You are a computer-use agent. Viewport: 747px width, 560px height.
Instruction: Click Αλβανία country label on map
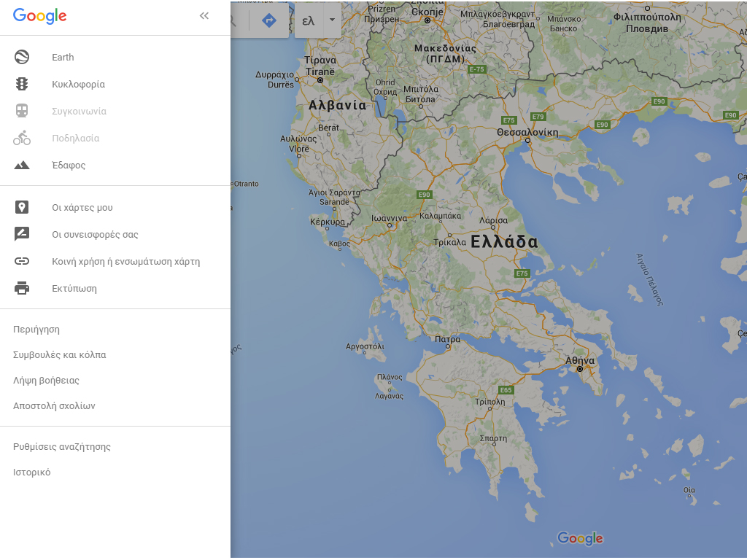coord(337,105)
